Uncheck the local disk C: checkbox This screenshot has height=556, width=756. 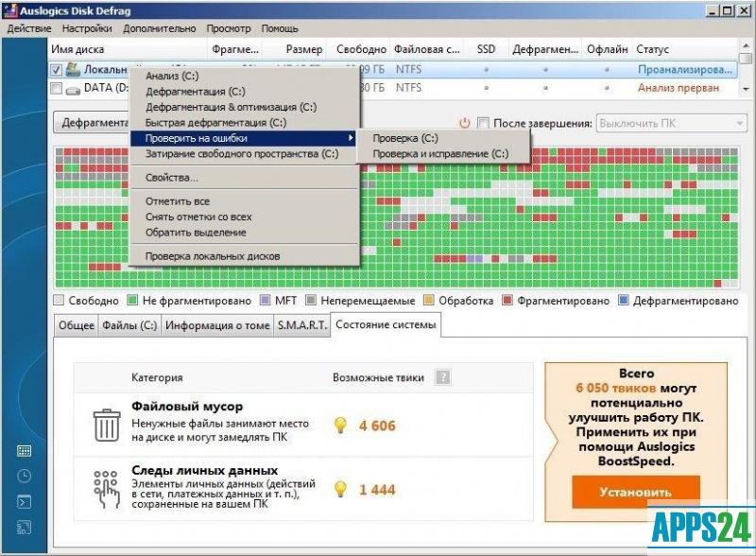[x=57, y=70]
